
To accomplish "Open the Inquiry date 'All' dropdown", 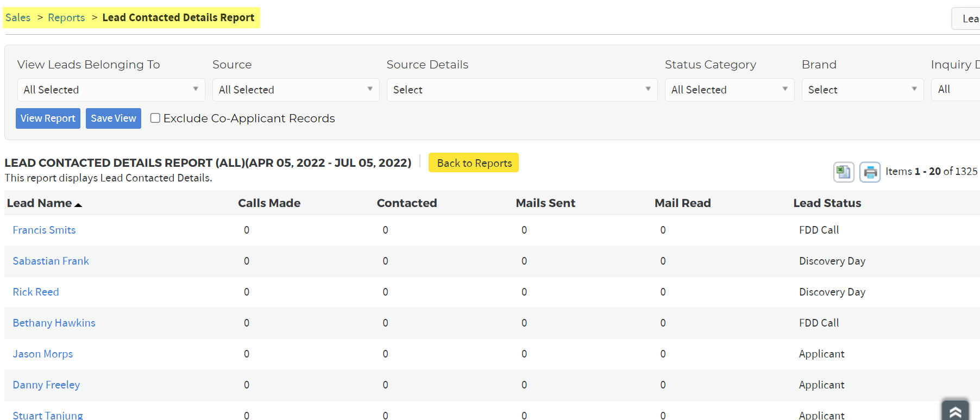I will [x=956, y=90].
